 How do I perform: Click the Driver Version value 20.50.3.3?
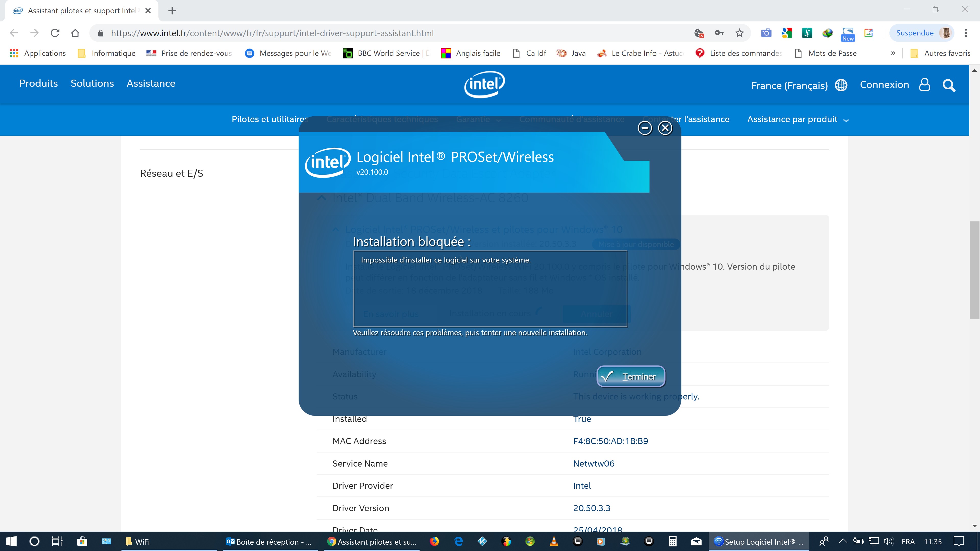tap(592, 508)
